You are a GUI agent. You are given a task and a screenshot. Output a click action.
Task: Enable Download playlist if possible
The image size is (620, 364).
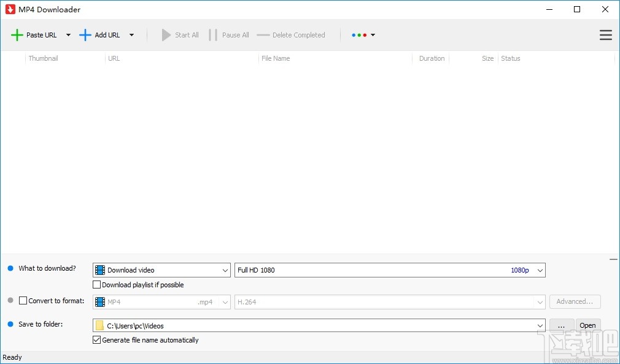coord(96,284)
